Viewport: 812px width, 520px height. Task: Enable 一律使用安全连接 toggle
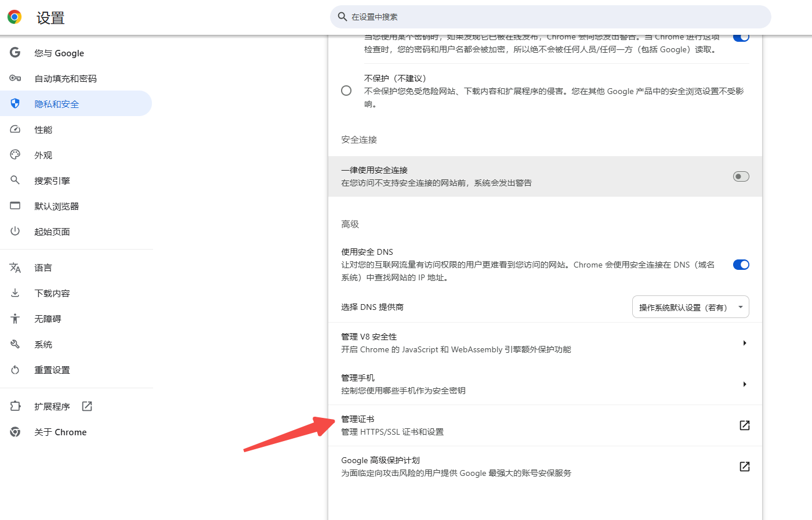point(741,176)
